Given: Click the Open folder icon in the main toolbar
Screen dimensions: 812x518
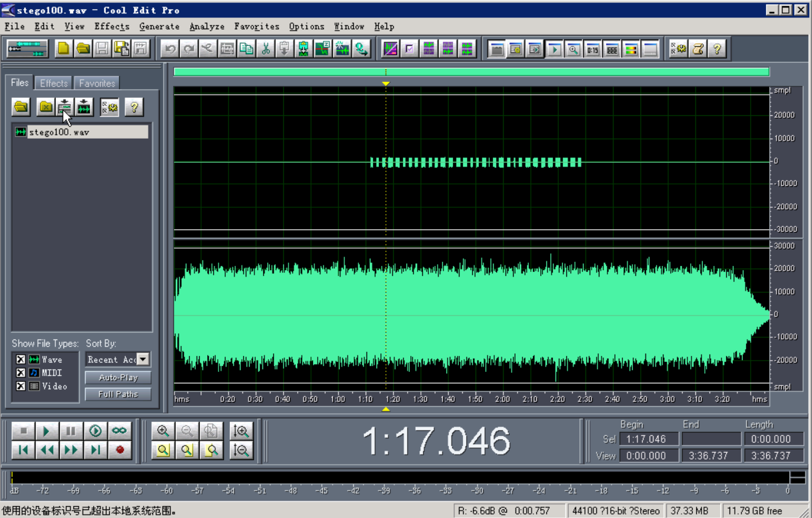Looking at the screenshot, I should pos(83,49).
